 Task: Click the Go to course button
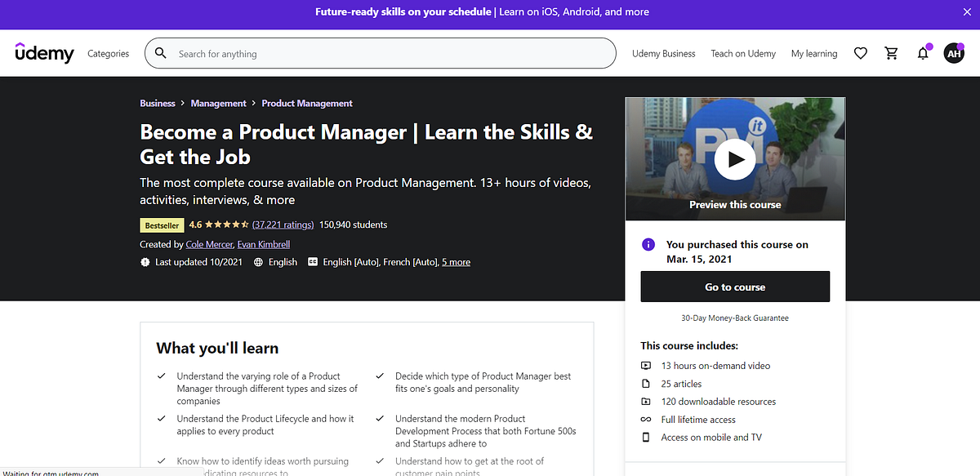734,287
